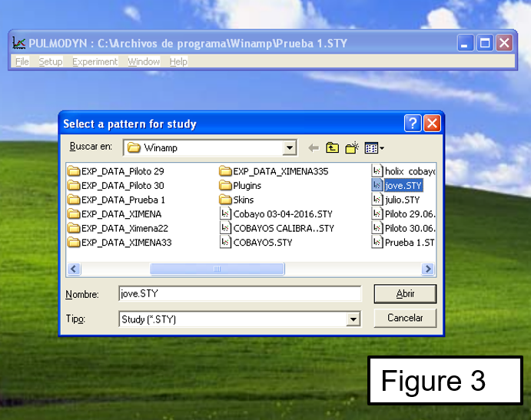Go up one folder level
This screenshot has width=531, height=420.
332,148
